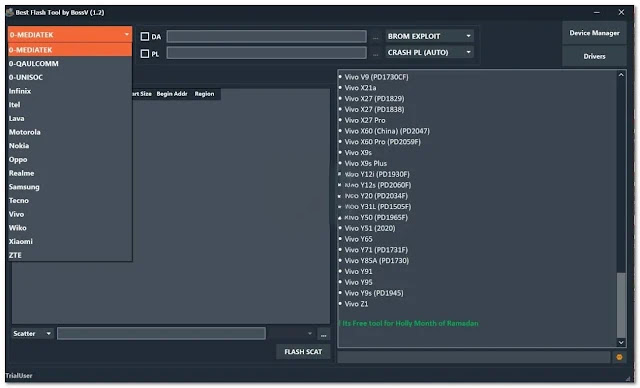Choose Lava brand from list

pos(70,118)
